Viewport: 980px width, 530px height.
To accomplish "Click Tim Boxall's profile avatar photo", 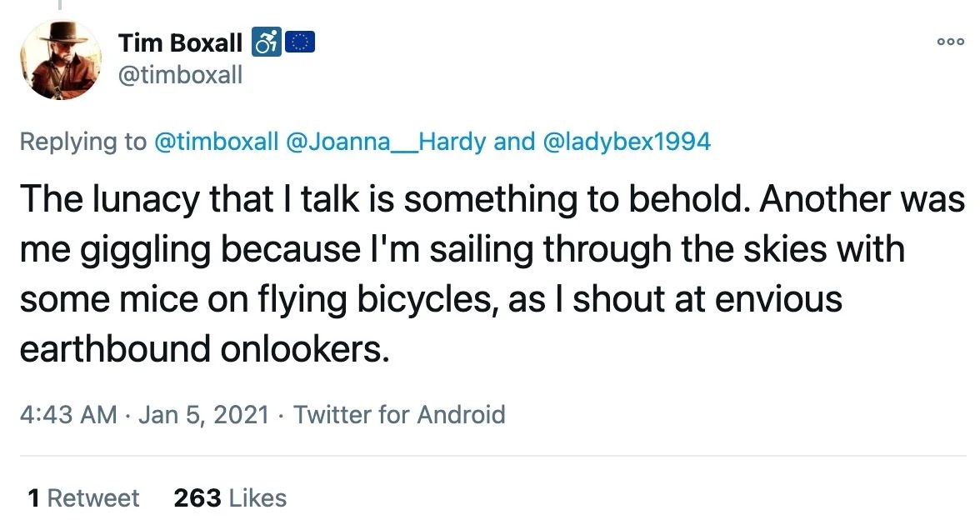I will [x=61, y=59].
